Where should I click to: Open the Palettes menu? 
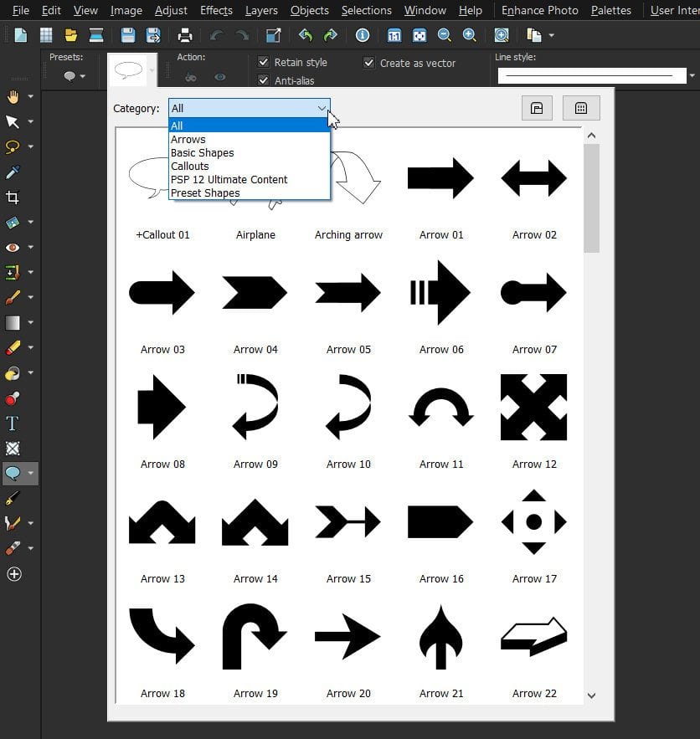pos(610,10)
